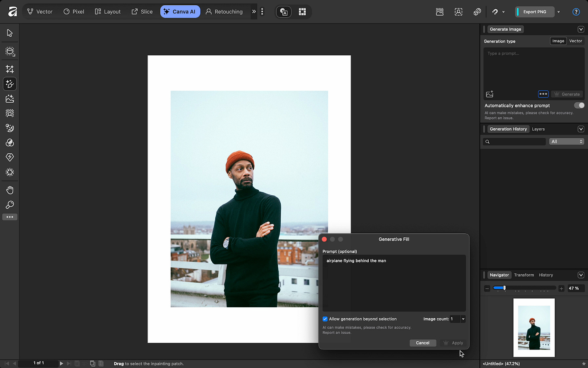Toggle Automatically enhance prompt switch
This screenshot has height=368, width=588.
[579, 106]
